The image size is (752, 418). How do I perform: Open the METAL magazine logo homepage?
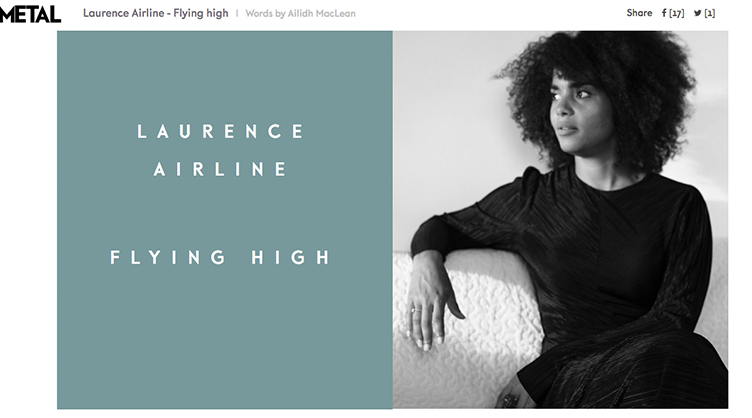click(x=30, y=14)
